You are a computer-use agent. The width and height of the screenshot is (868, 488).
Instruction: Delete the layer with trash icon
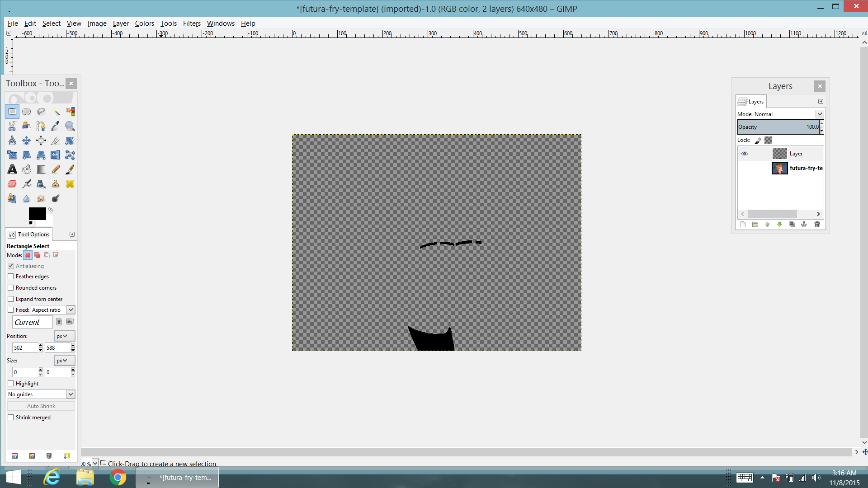coord(817,225)
